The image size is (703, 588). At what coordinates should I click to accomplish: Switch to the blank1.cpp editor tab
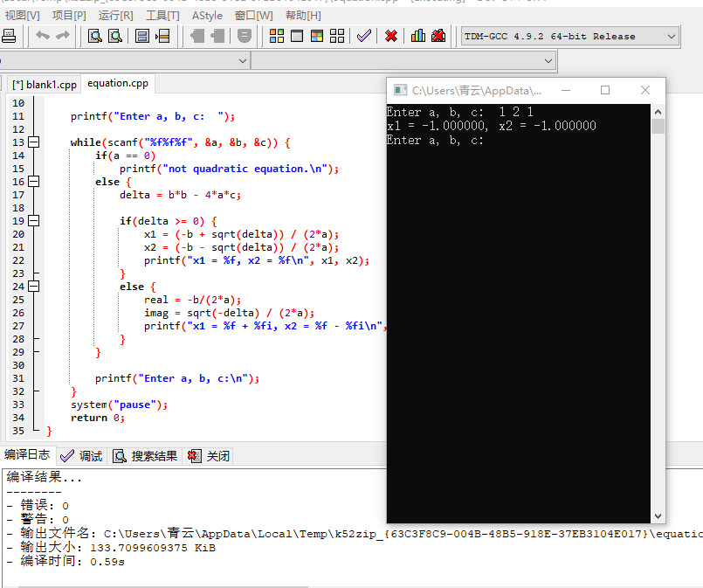(x=44, y=85)
